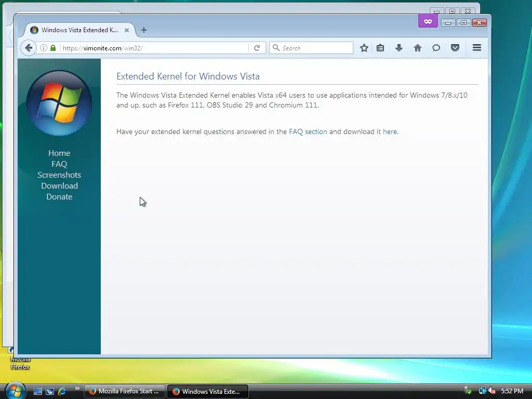
Task: Show site information via the info icon
Action: coord(44,48)
